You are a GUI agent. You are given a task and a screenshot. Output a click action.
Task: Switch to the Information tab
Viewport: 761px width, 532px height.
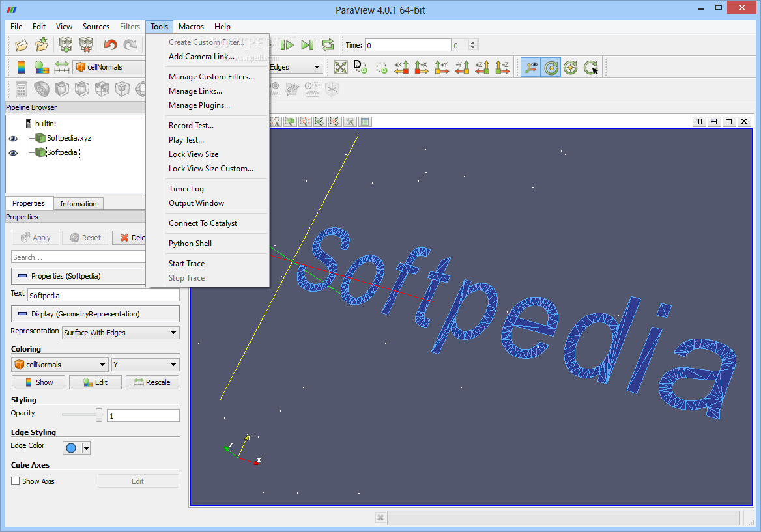[x=78, y=204]
